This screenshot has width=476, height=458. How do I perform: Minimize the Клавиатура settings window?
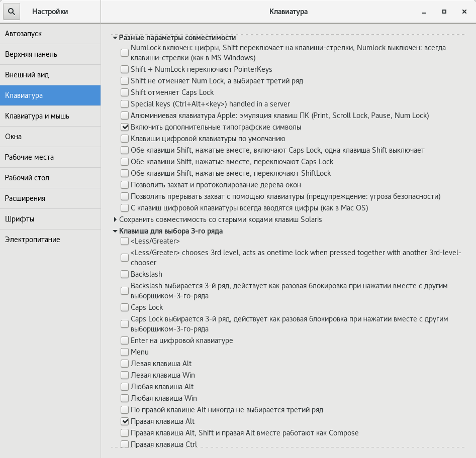[x=424, y=12]
